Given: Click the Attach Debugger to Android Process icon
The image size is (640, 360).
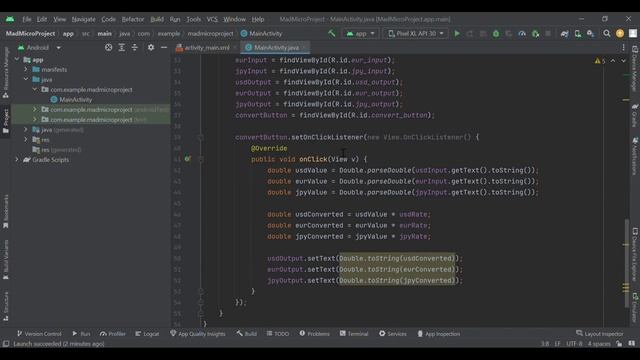Looking at the screenshot, I should pyautogui.click(x=536, y=33).
